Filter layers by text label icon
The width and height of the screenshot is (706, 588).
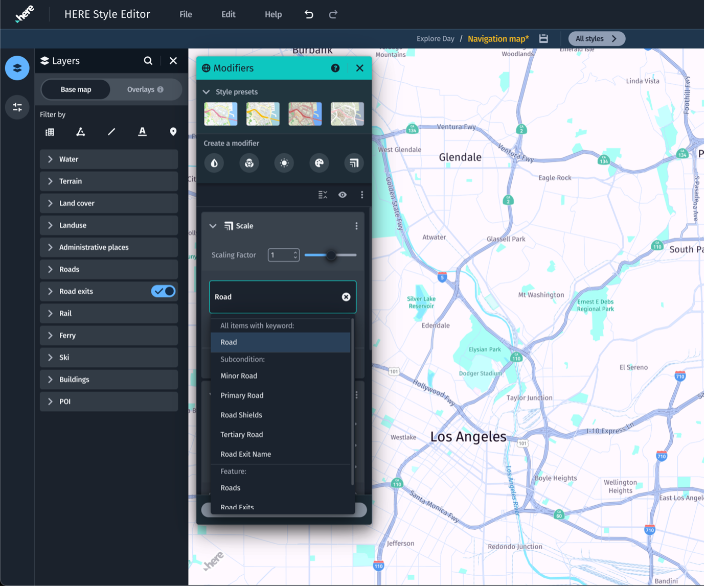143,132
